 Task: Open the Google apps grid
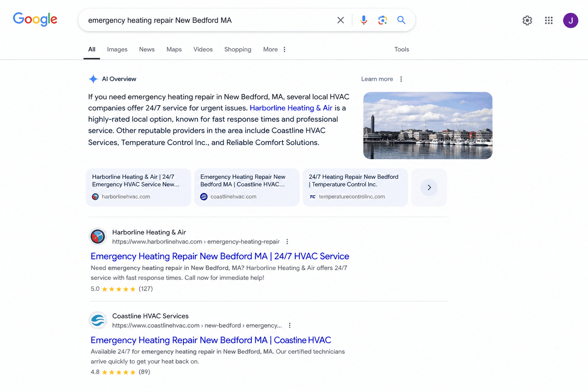click(x=549, y=20)
